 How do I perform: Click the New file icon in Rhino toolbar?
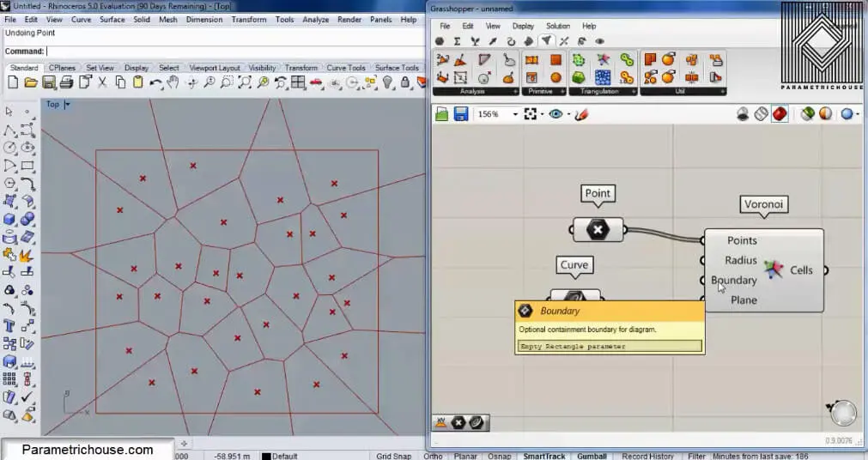12,82
